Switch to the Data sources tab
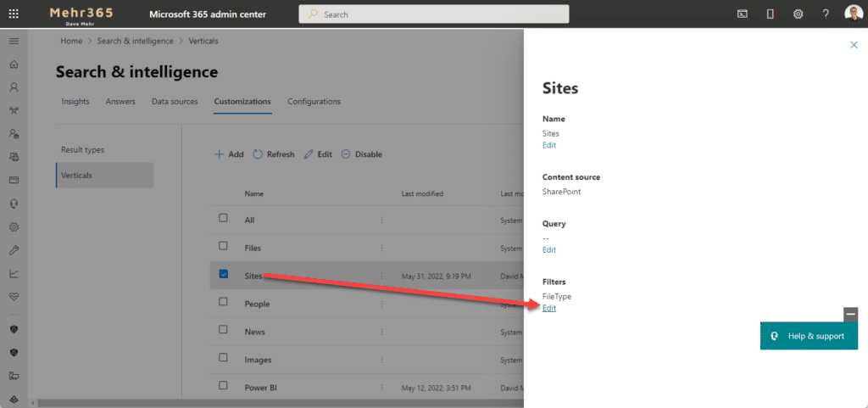Viewport: 868px width, 408px height. pos(175,101)
